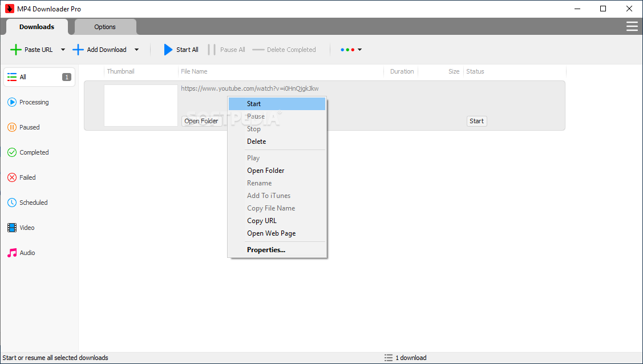
Task: Click the list icon beside 1 download
Action: pos(389,358)
